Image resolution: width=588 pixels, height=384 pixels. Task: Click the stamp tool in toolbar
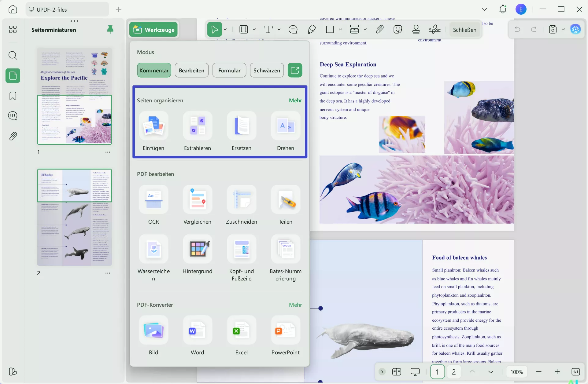[416, 29]
